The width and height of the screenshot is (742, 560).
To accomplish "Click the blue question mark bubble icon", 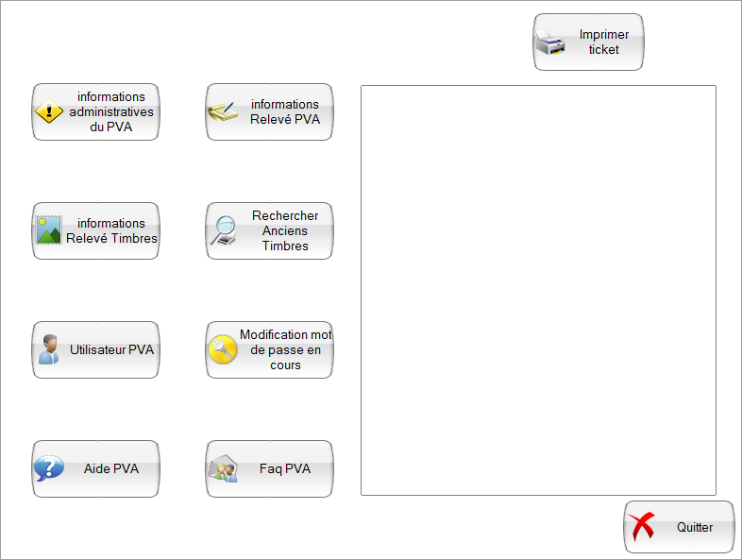I will [x=49, y=468].
